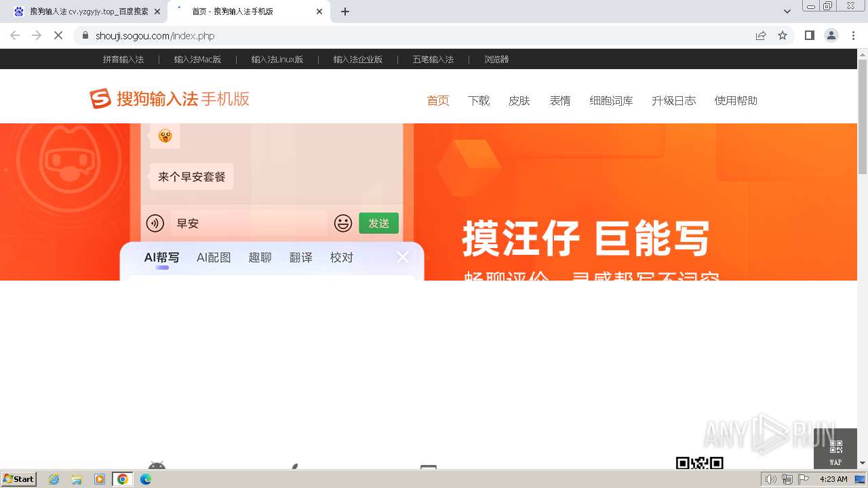Image resolution: width=868 pixels, height=488 pixels.
Task: Click the Chrome taskbar icon
Action: coord(123,479)
